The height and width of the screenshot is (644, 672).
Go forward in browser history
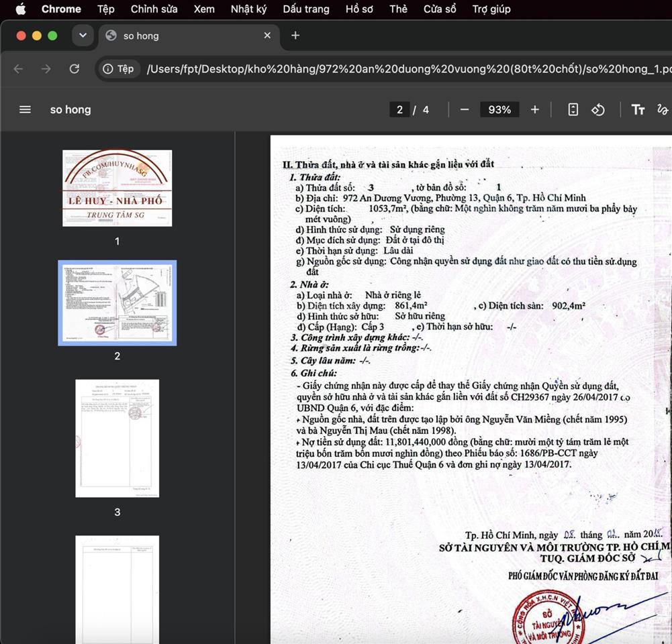coord(46,68)
